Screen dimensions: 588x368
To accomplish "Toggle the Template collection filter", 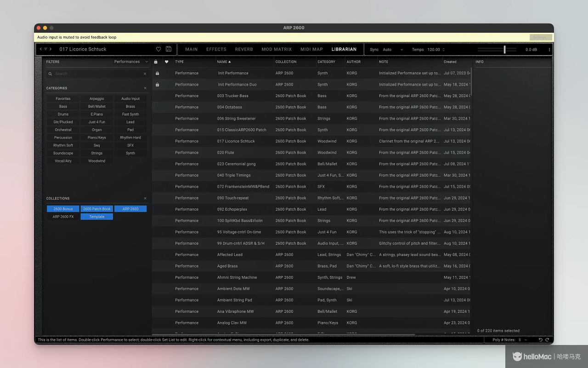I will tap(97, 217).
